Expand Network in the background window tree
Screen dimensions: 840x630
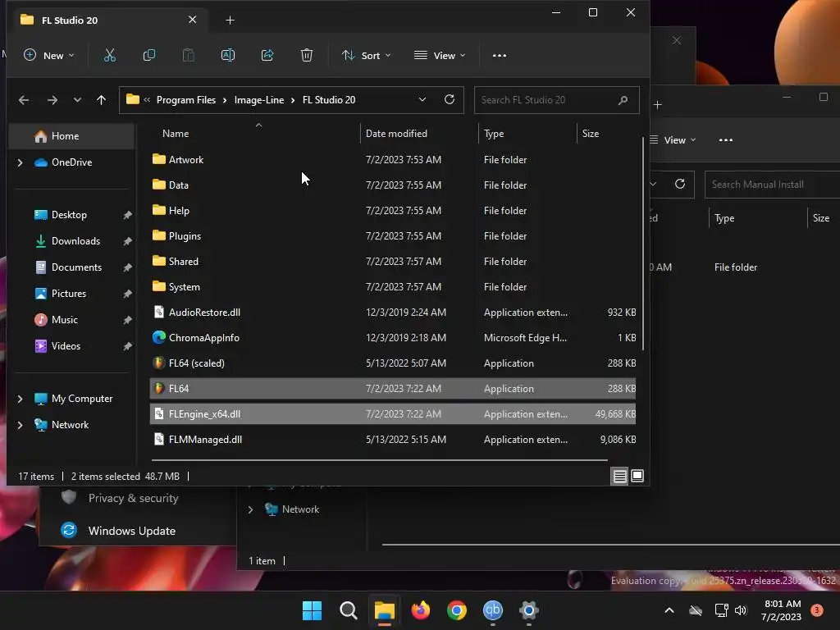coord(250,509)
